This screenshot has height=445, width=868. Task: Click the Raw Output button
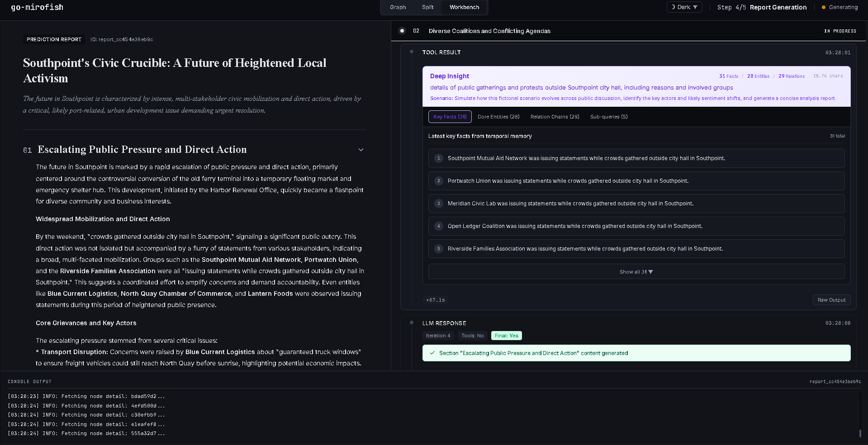click(x=831, y=300)
